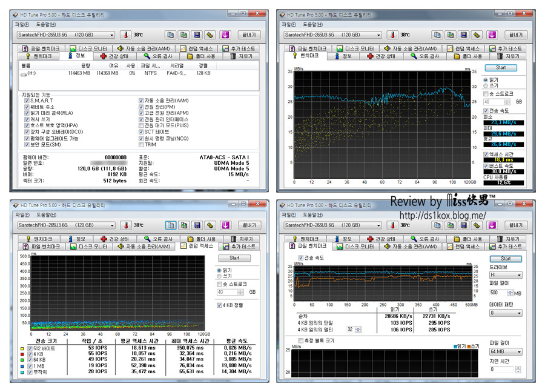This screenshot has height=392, width=545.
Task: Open the options icon in the Random Access window
Action: [210, 225]
